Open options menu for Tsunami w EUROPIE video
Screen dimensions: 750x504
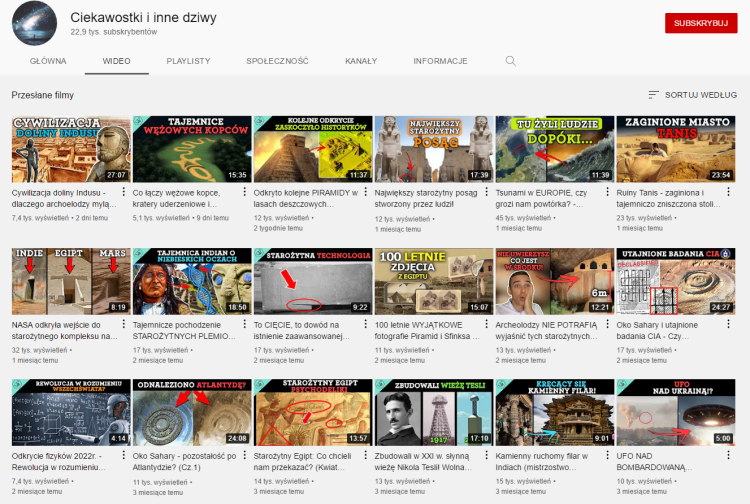point(608,193)
